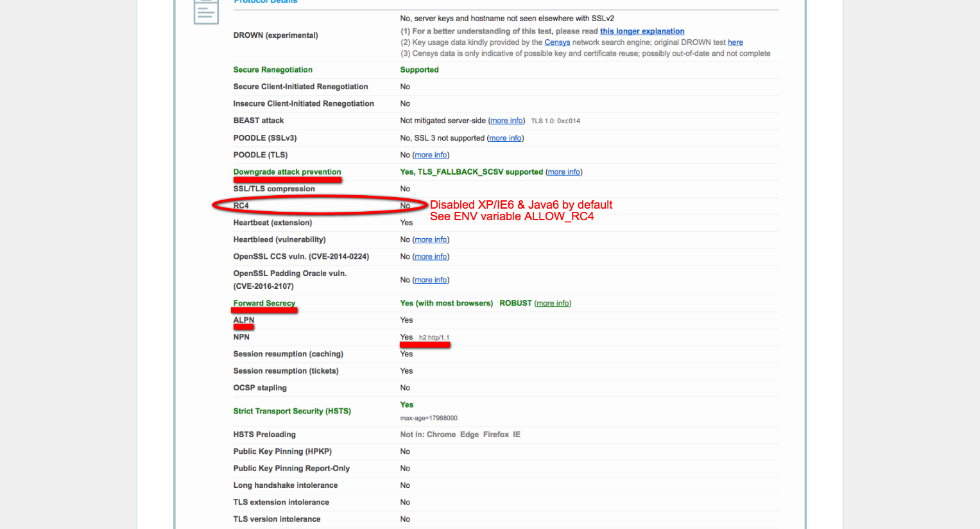980x529 pixels.
Task: Click 'No, SSL 3 not supported' value
Action: [x=442, y=138]
